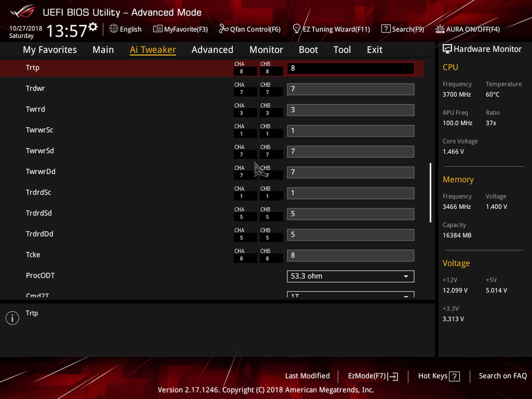This screenshot has height=399, width=532.
Task: Launch EZ Tuning Wizard bulb icon
Action: [297, 29]
